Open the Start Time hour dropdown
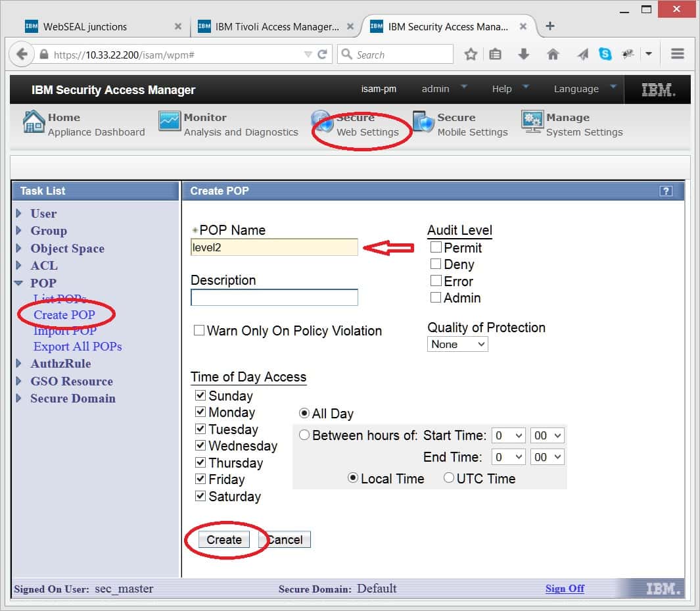Screen dimensions: 700x611 click(509, 435)
